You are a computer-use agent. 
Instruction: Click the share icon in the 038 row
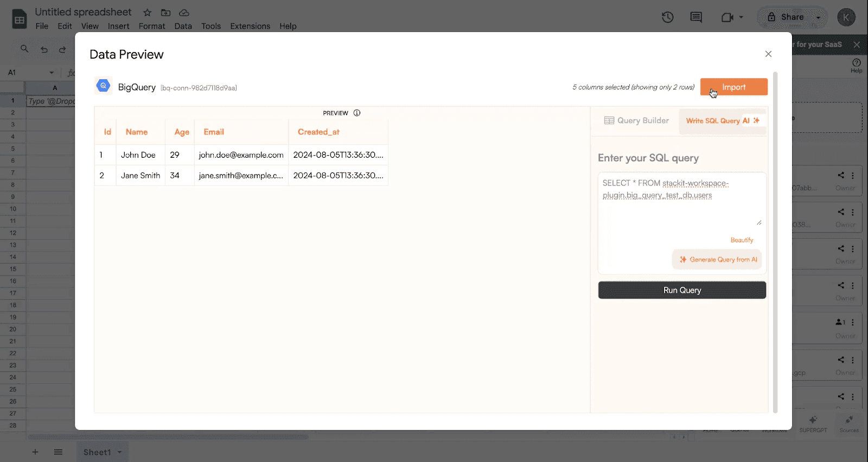point(841,212)
